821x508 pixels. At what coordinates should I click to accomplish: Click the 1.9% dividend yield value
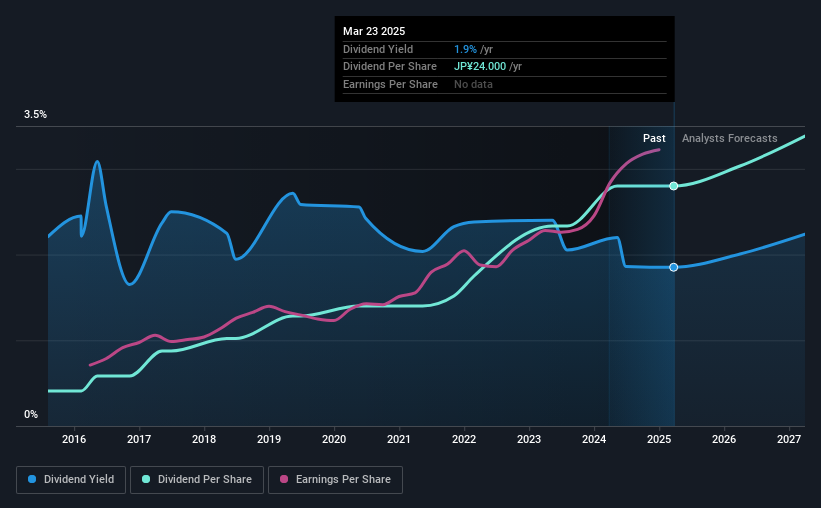pyautogui.click(x=465, y=49)
